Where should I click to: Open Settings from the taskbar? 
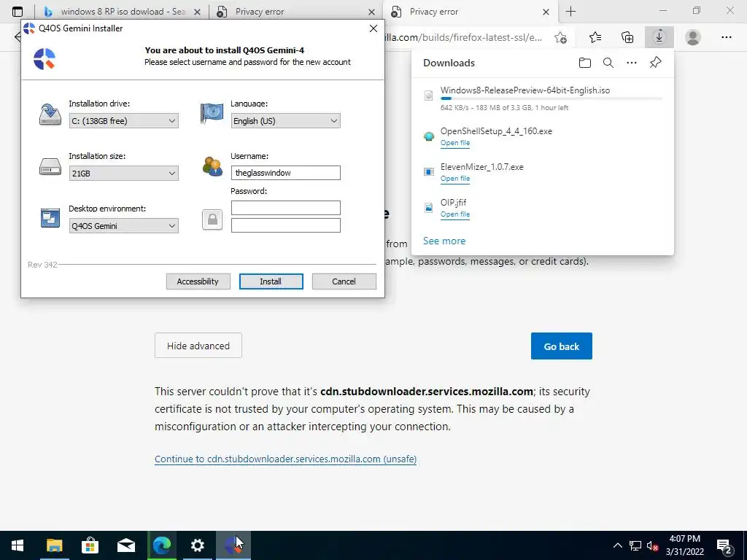pos(197,545)
